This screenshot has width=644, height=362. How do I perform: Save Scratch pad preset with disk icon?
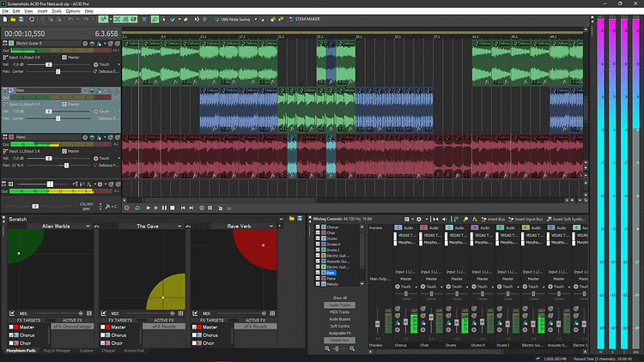[x=300, y=219]
